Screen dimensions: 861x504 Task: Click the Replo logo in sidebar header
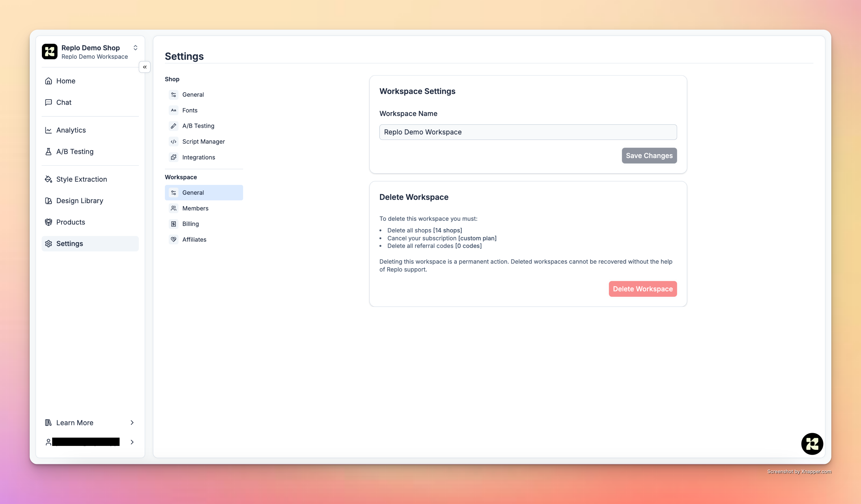(x=50, y=51)
